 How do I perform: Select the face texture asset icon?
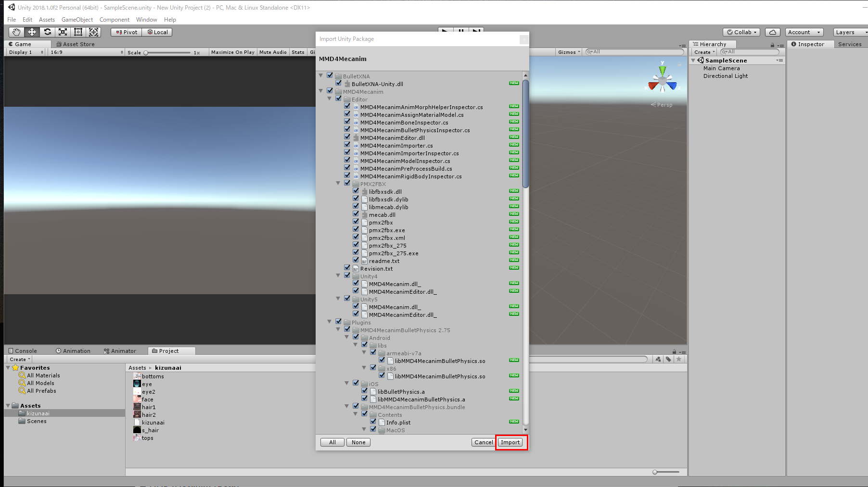[137, 400]
